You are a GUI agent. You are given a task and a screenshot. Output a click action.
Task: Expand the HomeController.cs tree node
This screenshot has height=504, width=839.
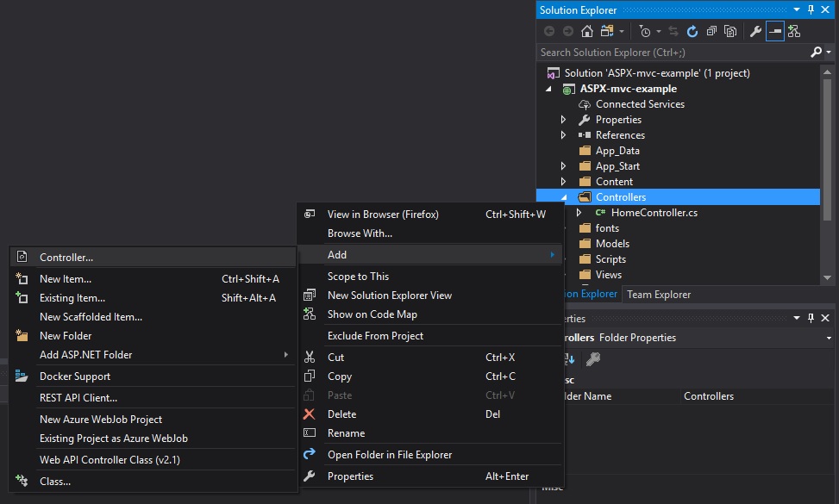click(580, 213)
